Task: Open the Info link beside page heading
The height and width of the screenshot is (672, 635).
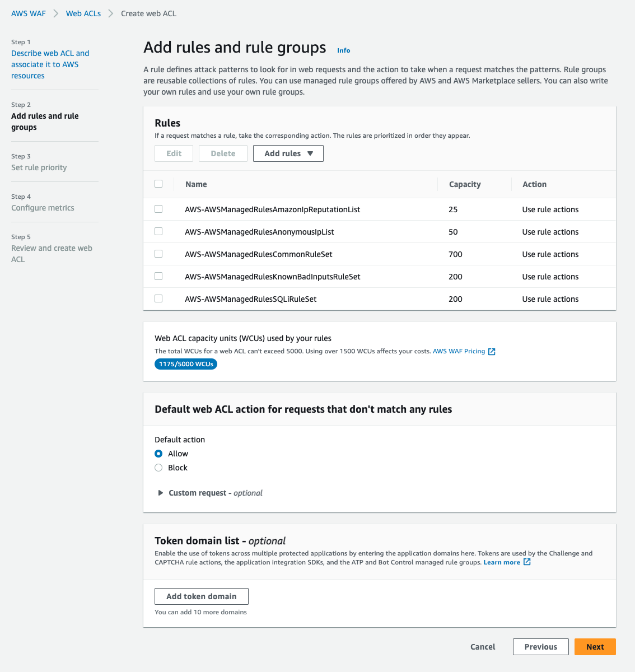Action: tap(344, 50)
